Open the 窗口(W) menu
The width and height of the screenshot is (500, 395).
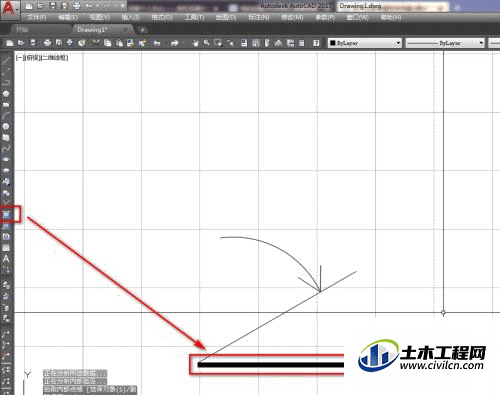[358, 17]
